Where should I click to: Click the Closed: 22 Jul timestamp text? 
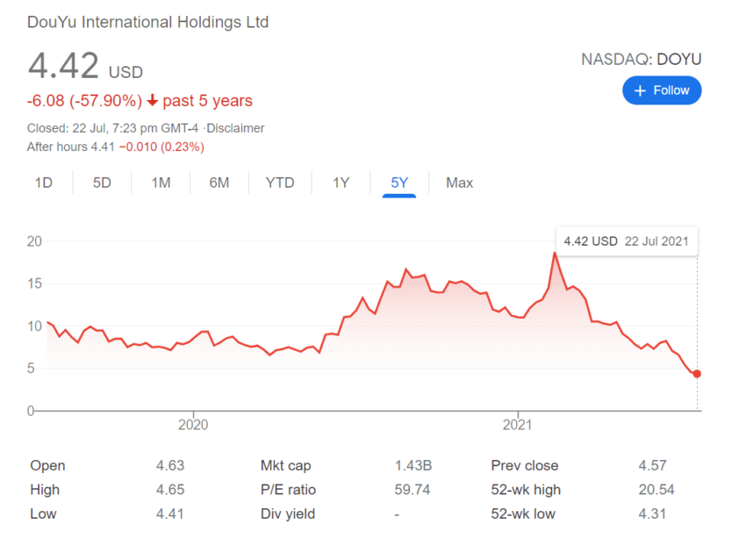(112, 128)
